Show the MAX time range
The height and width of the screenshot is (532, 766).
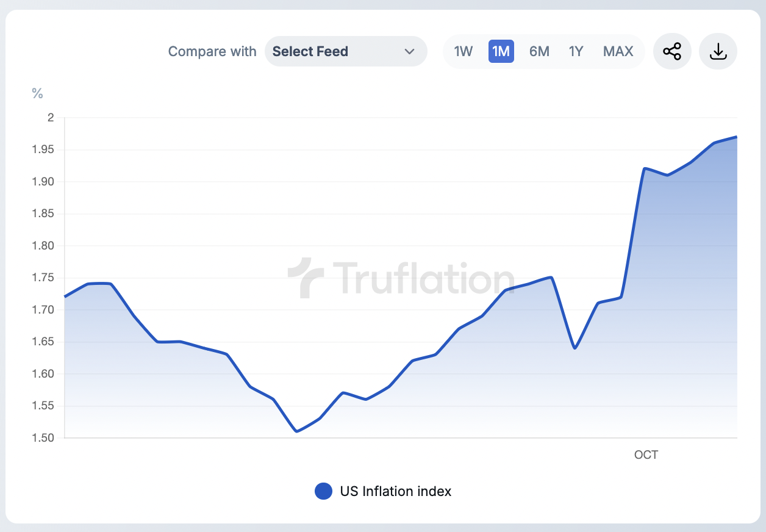tap(618, 52)
